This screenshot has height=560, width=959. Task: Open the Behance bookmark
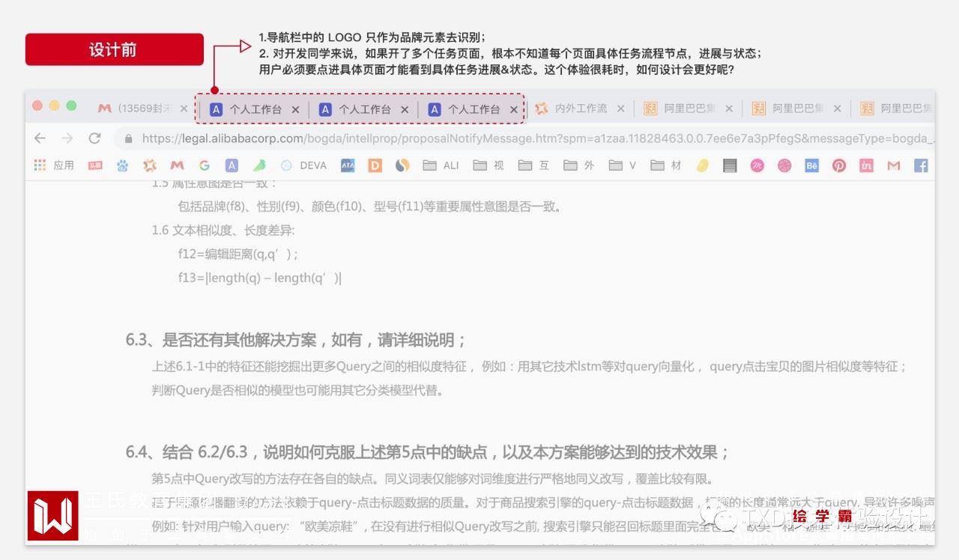pyautogui.click(x=811, y=165)
